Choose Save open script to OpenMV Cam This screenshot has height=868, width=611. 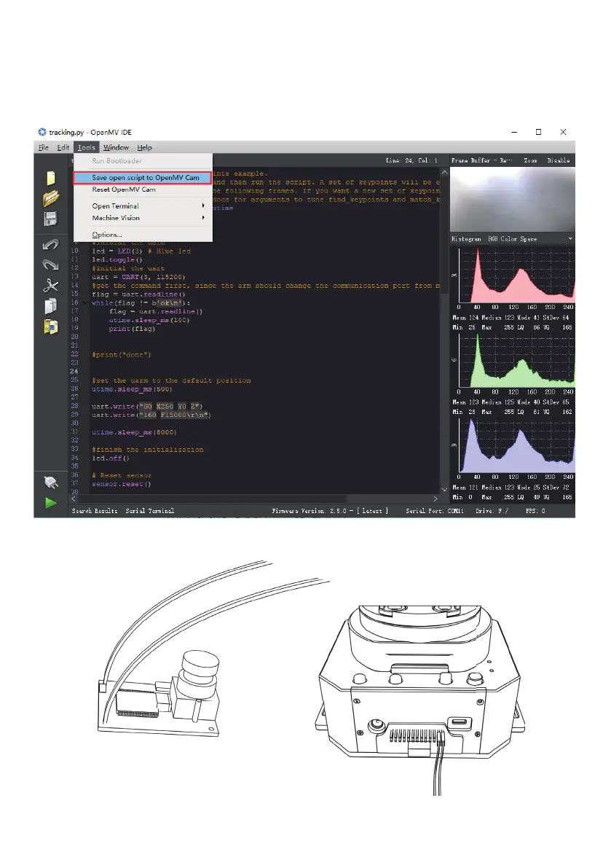pyautogui.click(x=143, y=178)
